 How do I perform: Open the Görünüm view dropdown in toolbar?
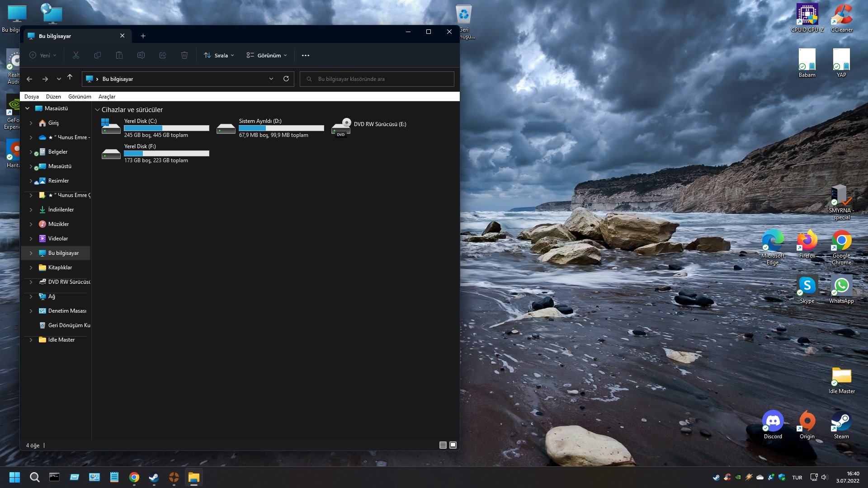coord(267,55)
